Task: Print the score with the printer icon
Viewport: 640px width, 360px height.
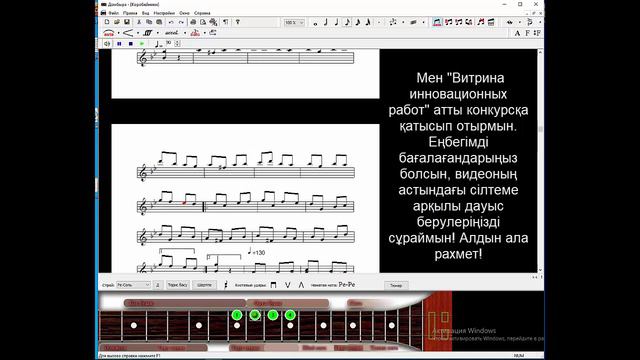Action: point(193,22)
